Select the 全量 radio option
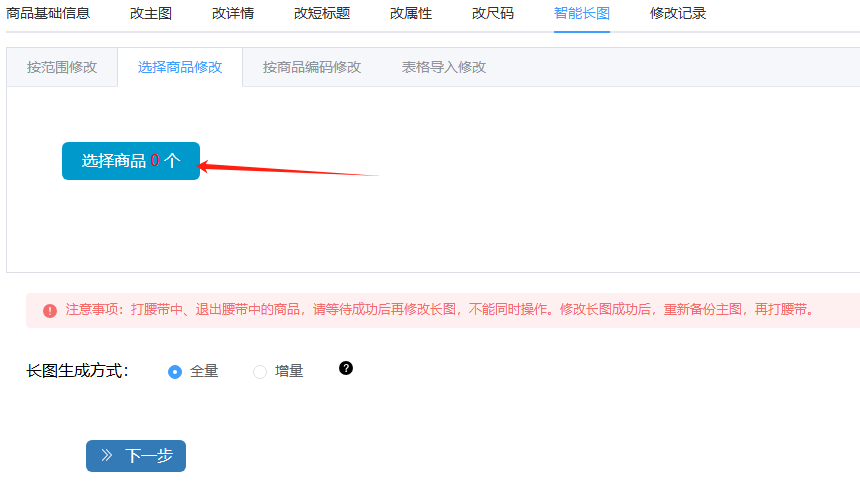 (175, 372)
